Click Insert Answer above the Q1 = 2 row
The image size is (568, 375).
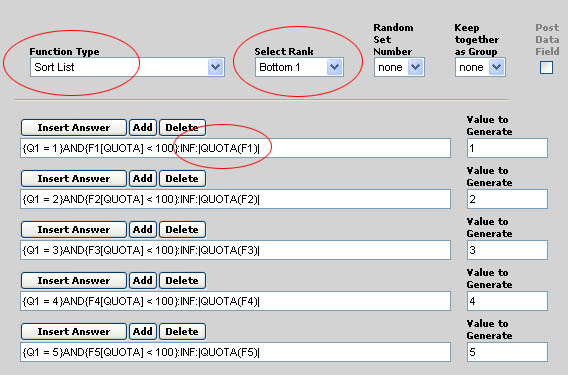click(74, 179)
